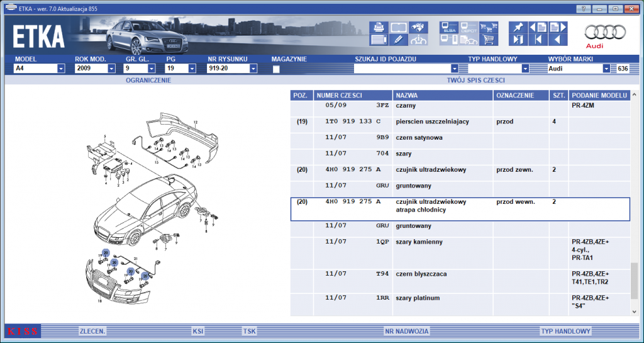Image resolution: width=644 pixels, height=343 pixels.
Task: Jump to first with skip-back icon
Action: 538,40
